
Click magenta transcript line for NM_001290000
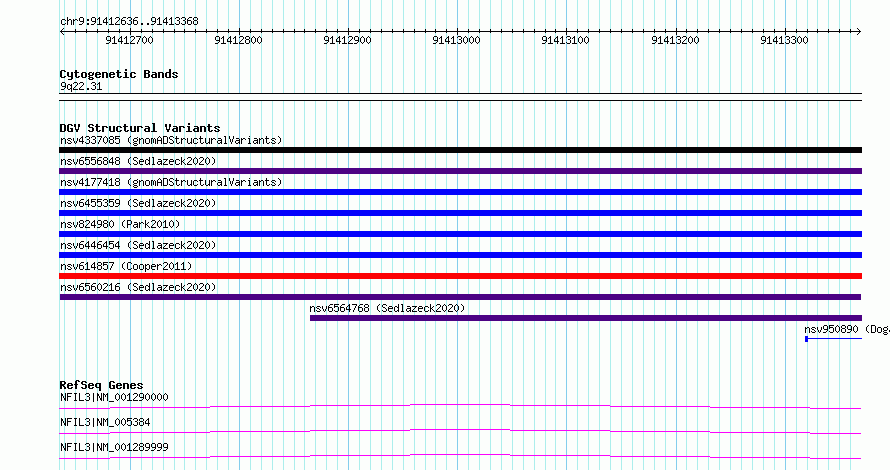tap(460, 406)
